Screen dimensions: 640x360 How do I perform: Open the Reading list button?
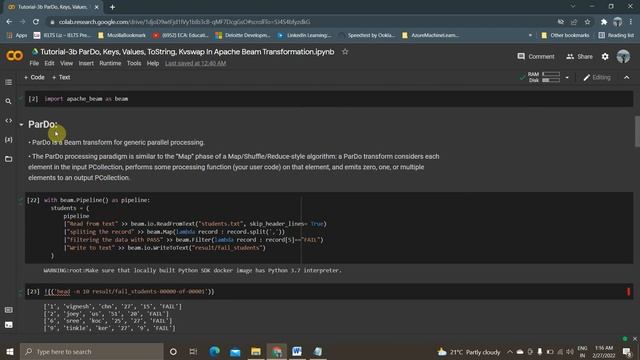tap(616, 36)
